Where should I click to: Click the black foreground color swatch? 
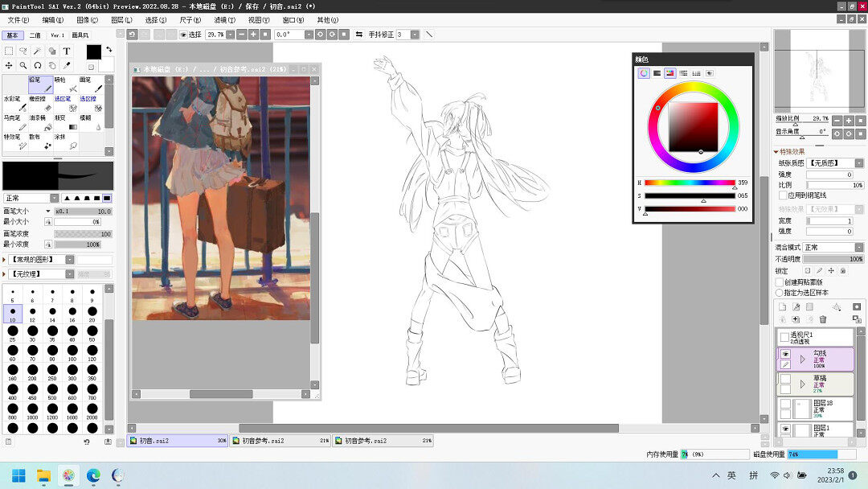[93, 51]
